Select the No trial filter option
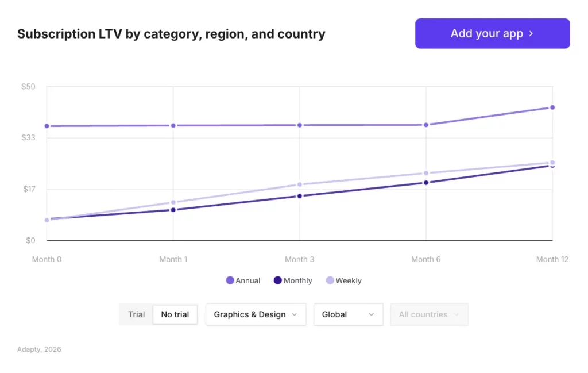 175,314
